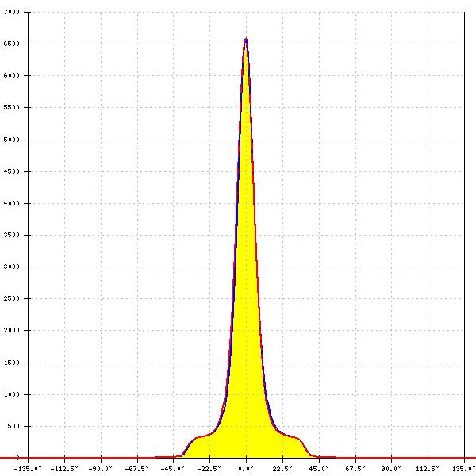
Task: Click the -112.5° x-axis label
Action: [64, 469]
